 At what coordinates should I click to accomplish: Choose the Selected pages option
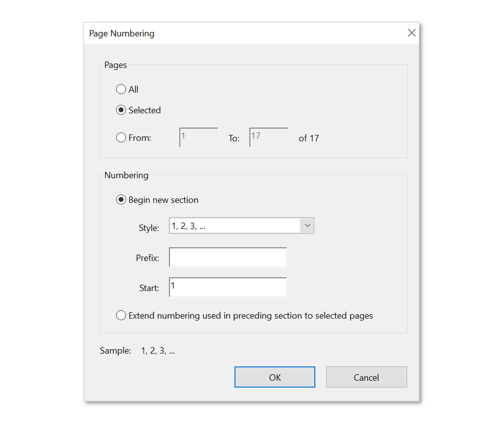pyautogui.click(x=120, y=110)
